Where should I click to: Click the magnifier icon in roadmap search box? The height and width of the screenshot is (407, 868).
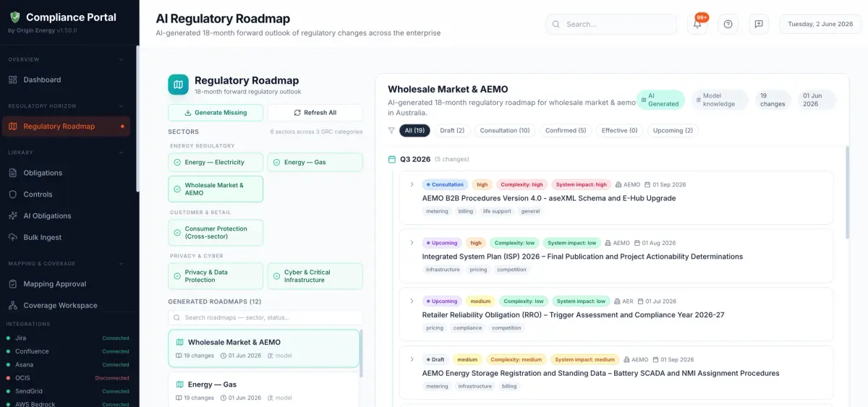(178, 317)
